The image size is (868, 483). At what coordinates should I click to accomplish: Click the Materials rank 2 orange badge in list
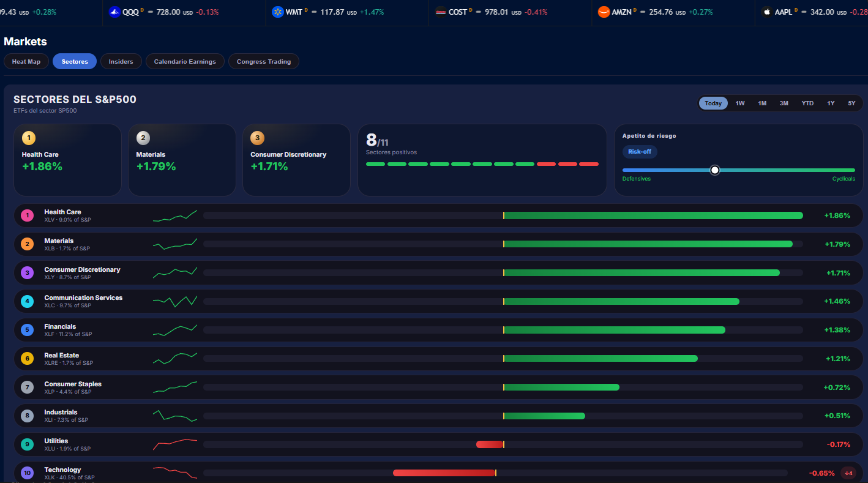coord(27,244)
